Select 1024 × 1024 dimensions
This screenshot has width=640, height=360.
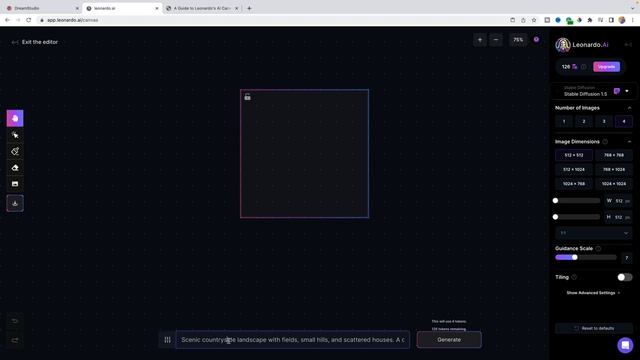[x=614, y=184]
